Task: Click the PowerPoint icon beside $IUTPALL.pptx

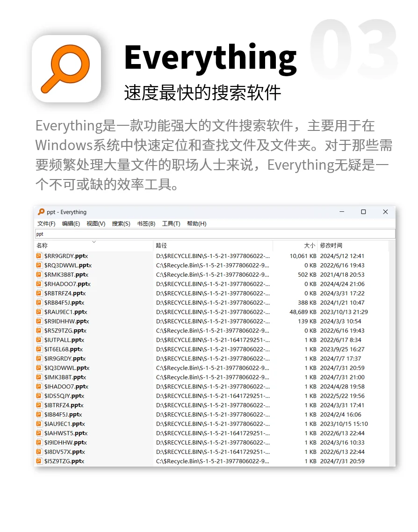Action: (x=39, y=340)
